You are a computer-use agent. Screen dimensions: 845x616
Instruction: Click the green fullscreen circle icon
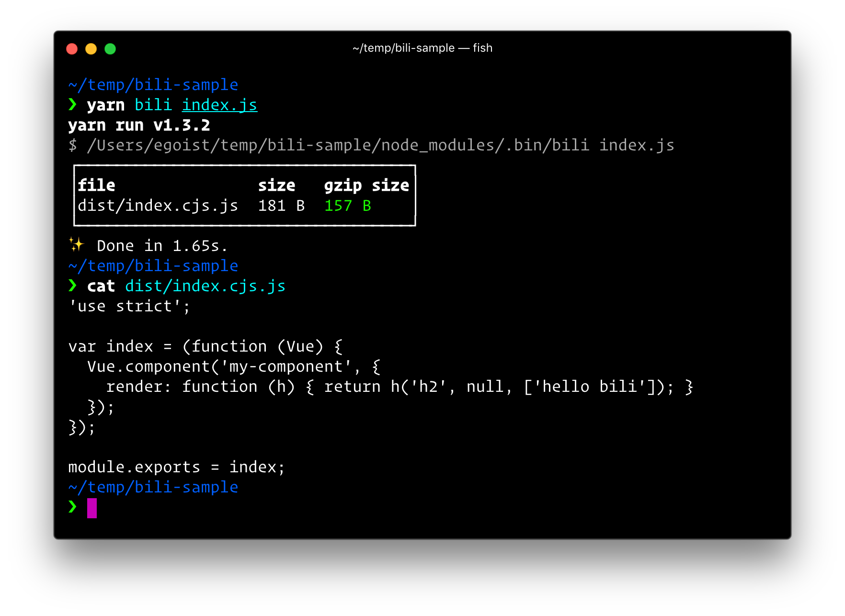pos(110,48)
